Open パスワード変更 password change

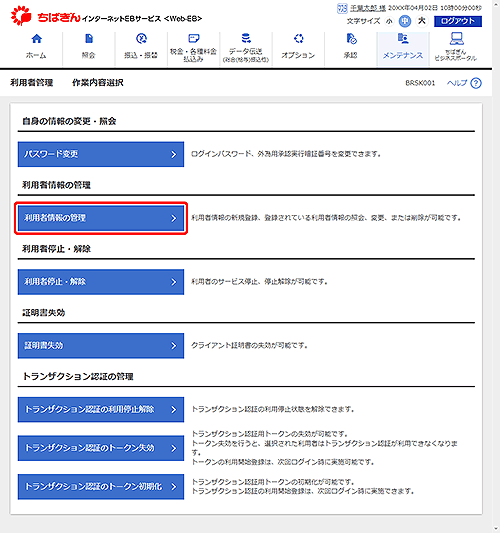(101, 154)
